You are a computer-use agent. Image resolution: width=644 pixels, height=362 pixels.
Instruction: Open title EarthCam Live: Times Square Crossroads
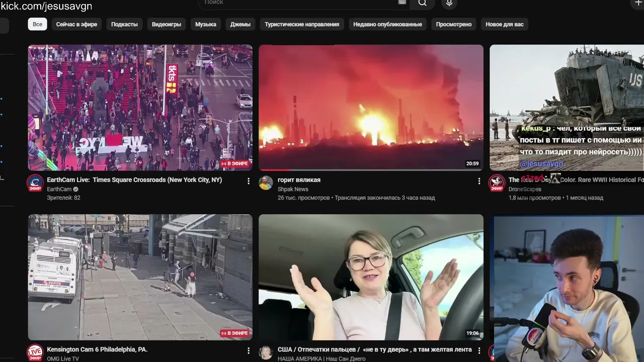click(x=134, y=180)
